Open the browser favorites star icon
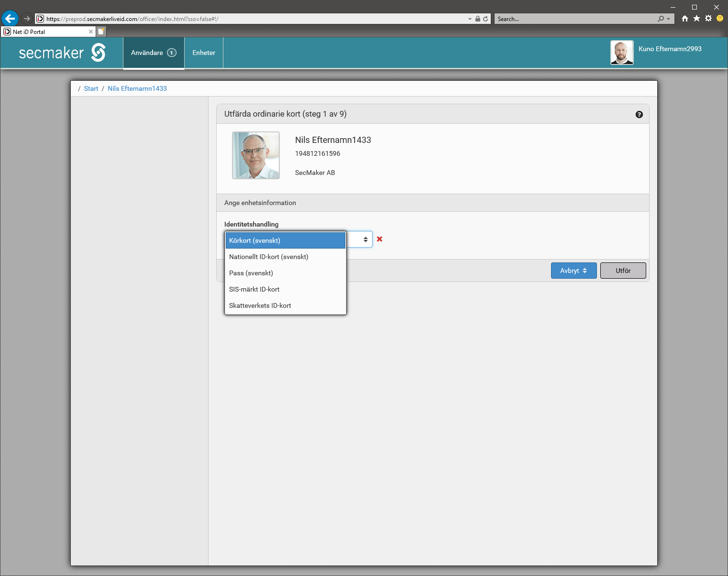728x576 pixels. [696, 19]
